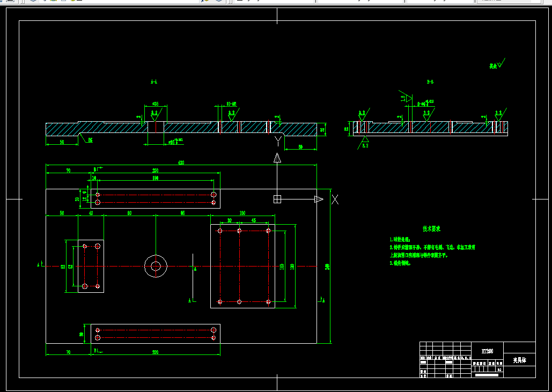Select the 110 vertical dimension text
This screenshot has height=392, width=552.
coord(282,267)
